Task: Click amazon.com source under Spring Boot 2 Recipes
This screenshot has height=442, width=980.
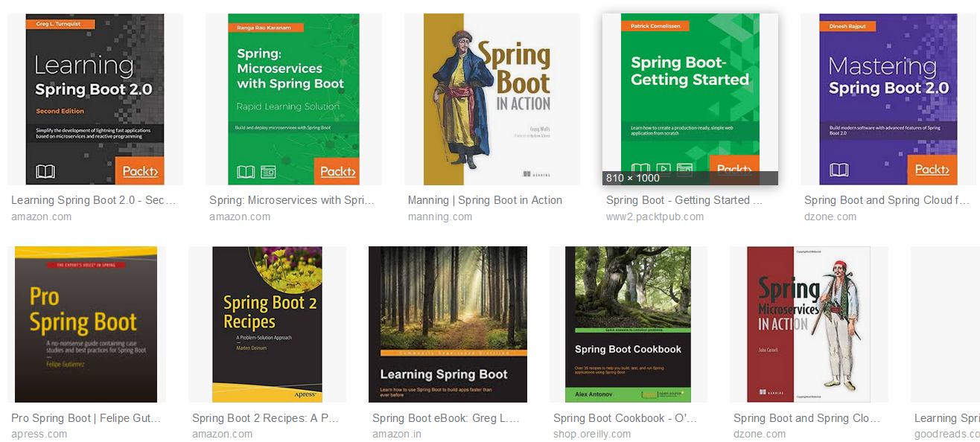Action: 223,434
